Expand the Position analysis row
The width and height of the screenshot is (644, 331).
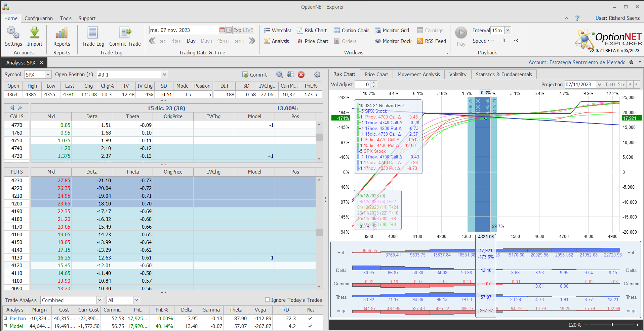(x=5, y=318)
